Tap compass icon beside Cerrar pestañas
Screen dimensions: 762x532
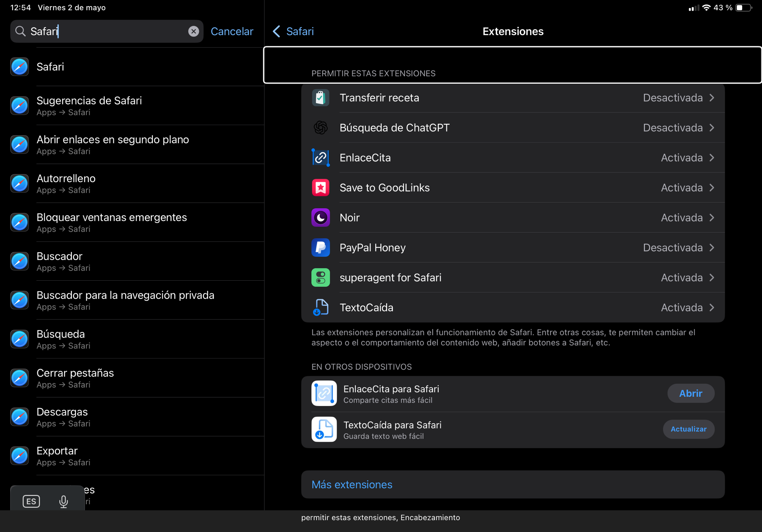(x=19, y=378)
